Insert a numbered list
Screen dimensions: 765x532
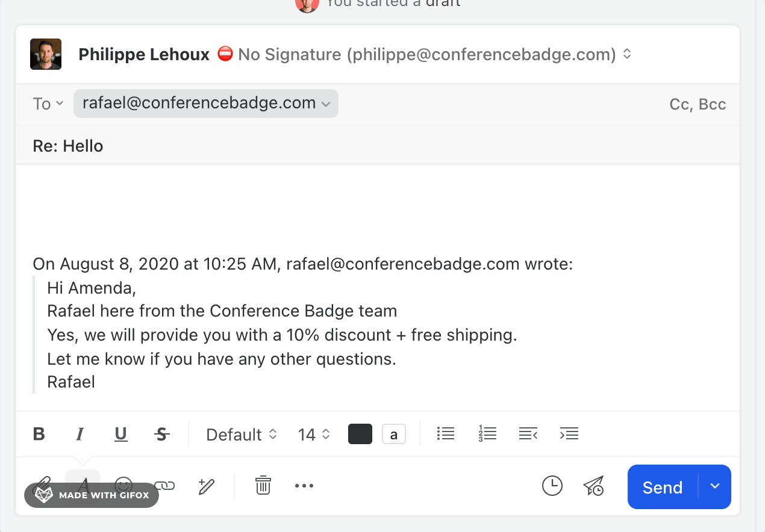click(x=487, y=433)
